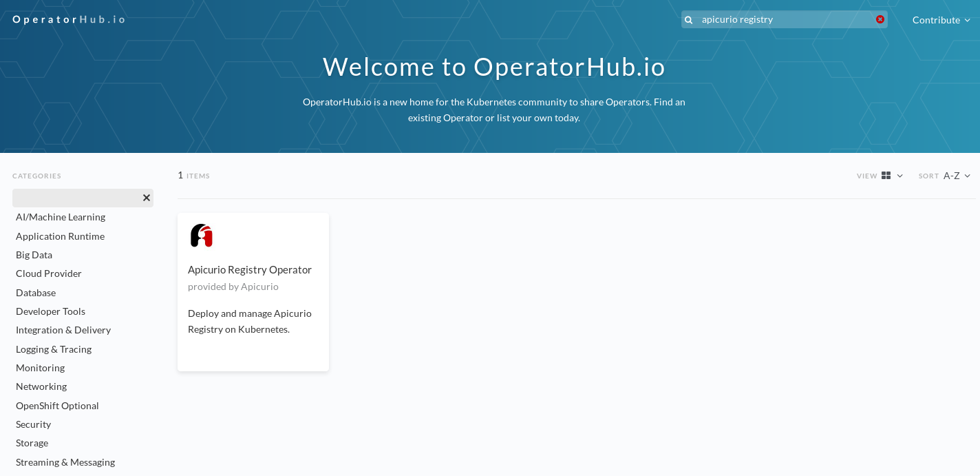
Task: Clear the search with the red X icon
Action: click(880, 19)
